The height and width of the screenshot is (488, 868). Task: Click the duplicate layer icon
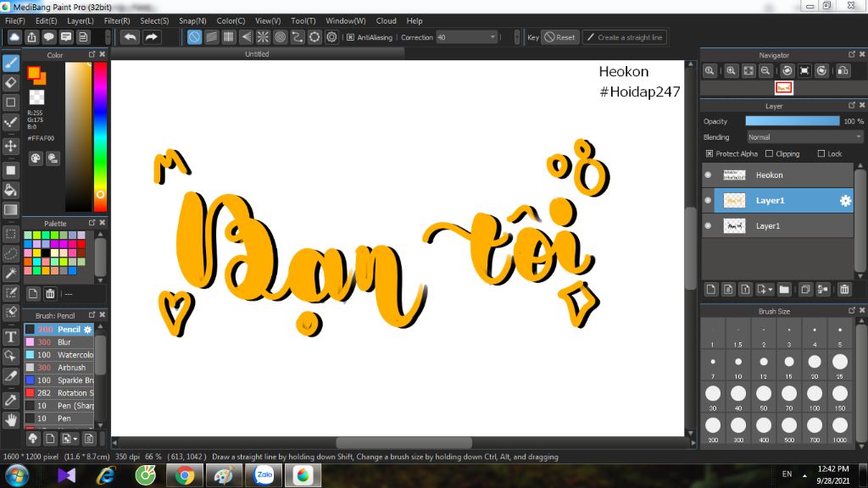pyautogui.click(x=806, y=290)
